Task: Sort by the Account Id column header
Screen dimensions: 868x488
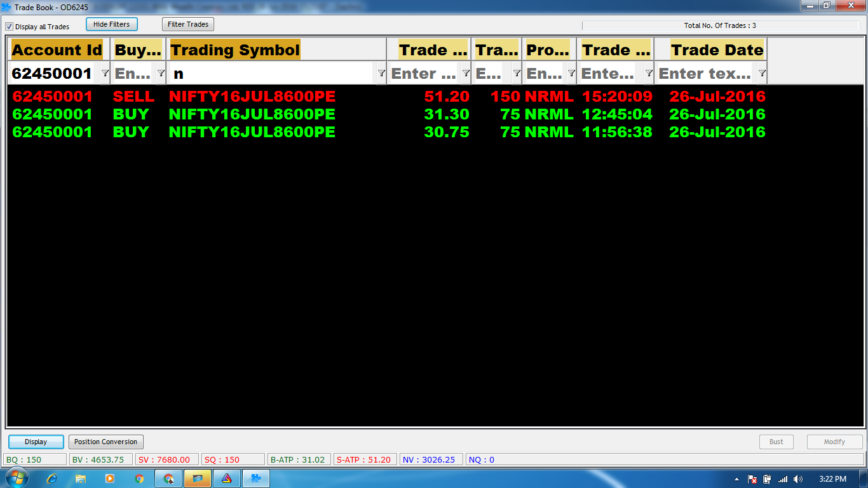Action: click(x=57, y=50)
